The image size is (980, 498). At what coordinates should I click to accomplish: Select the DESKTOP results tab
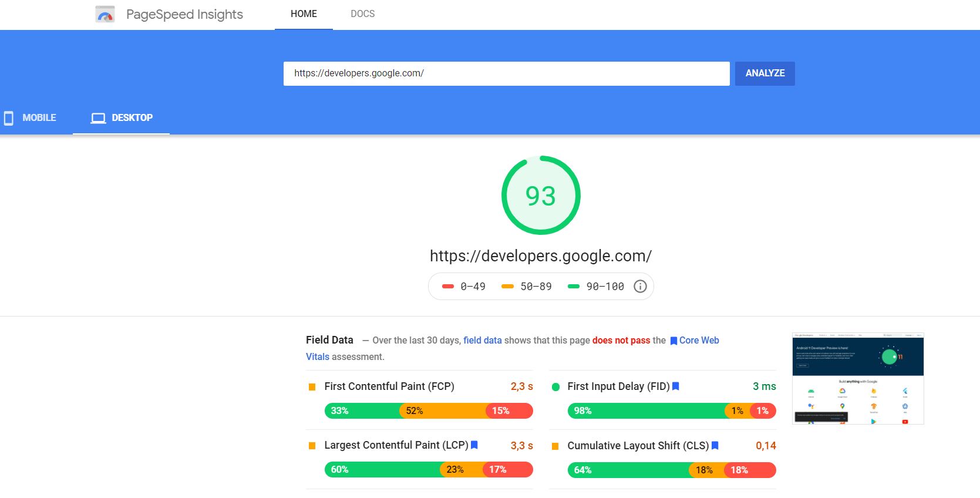[121, 118]
